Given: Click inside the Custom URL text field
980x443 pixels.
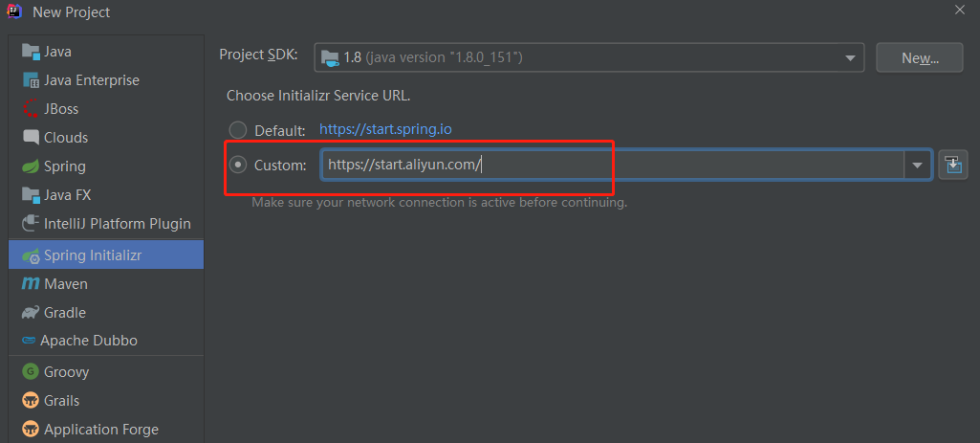Looking at the screenshot, I should click(613, 166).
